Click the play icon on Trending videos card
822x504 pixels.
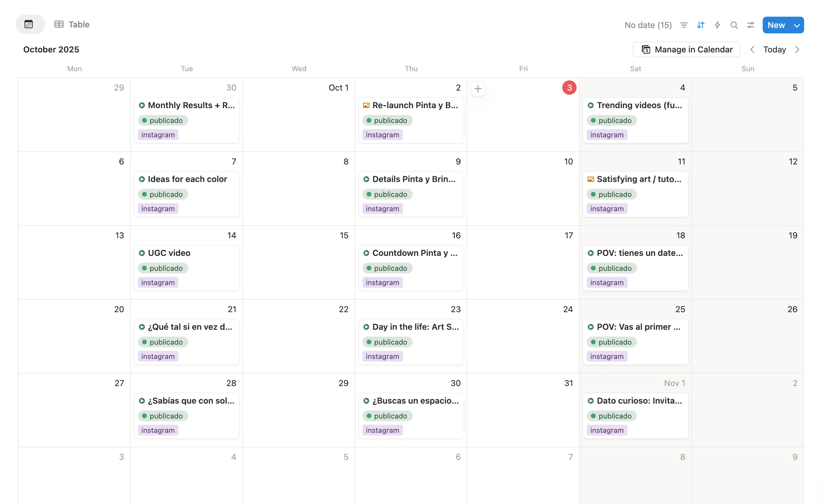coord(591,105)
